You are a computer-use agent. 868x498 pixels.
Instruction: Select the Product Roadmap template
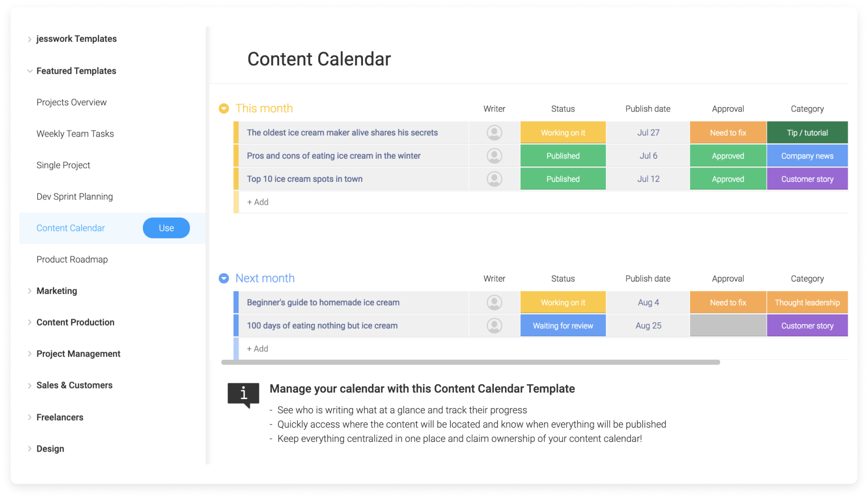coord(72,260)
